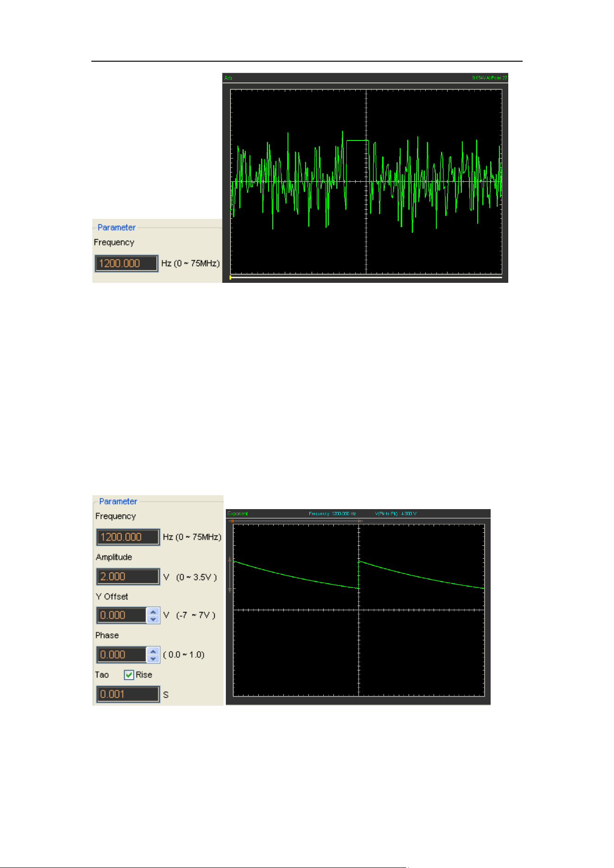Click the Phase increment arrow
This screenshot has width=614, height=868.
[153, 651]
